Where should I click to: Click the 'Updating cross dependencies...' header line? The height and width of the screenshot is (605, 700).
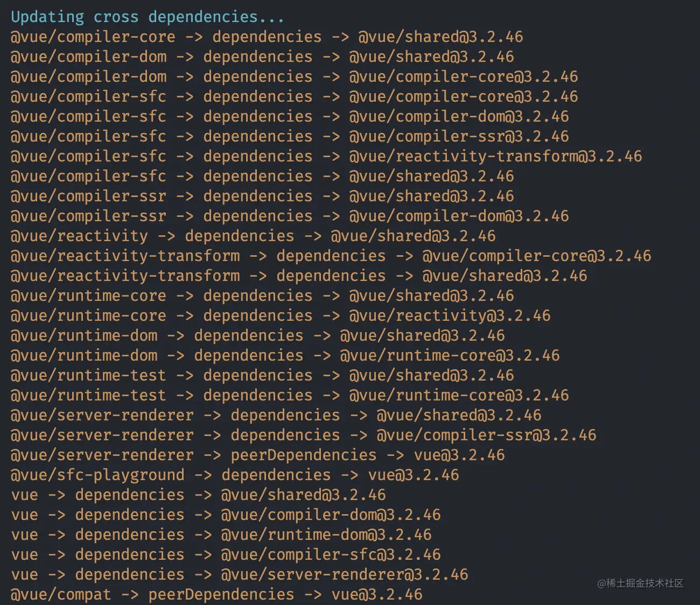(x=147, y=17)
